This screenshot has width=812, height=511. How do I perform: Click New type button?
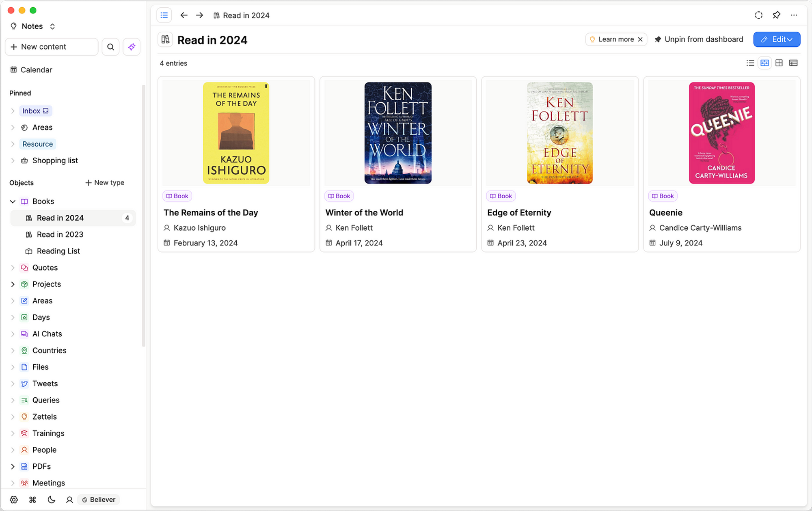(105, 183)
